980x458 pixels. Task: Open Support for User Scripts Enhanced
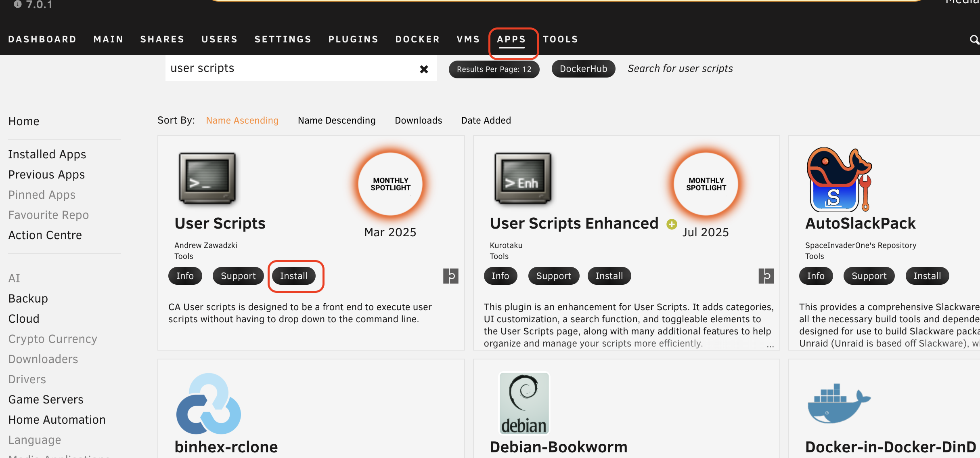click(554, 276)
